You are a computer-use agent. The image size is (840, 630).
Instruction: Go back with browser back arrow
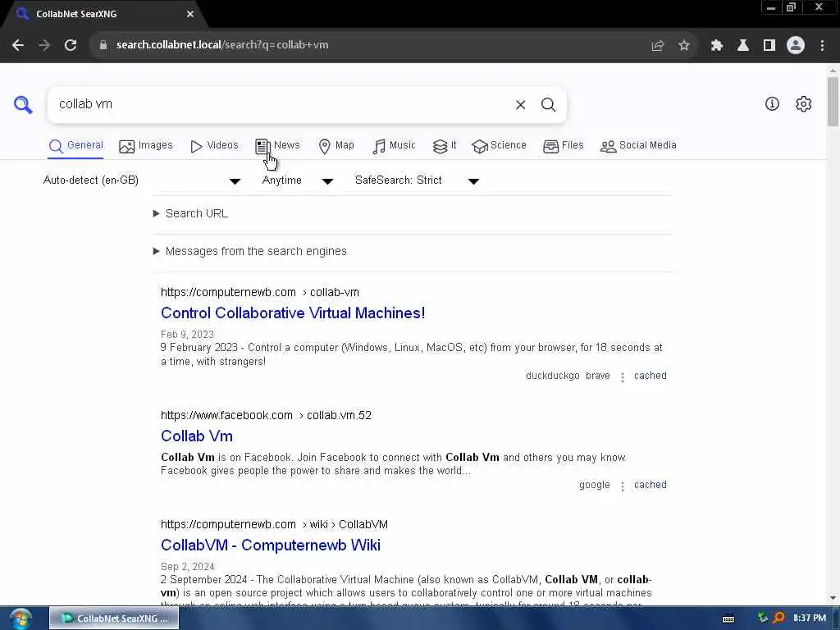[18, 45]
